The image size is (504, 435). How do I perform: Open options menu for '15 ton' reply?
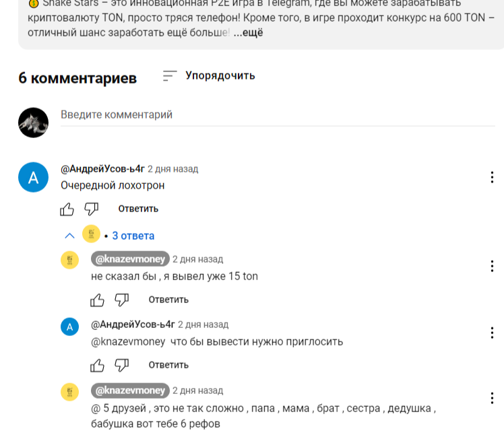click(492, 266)
